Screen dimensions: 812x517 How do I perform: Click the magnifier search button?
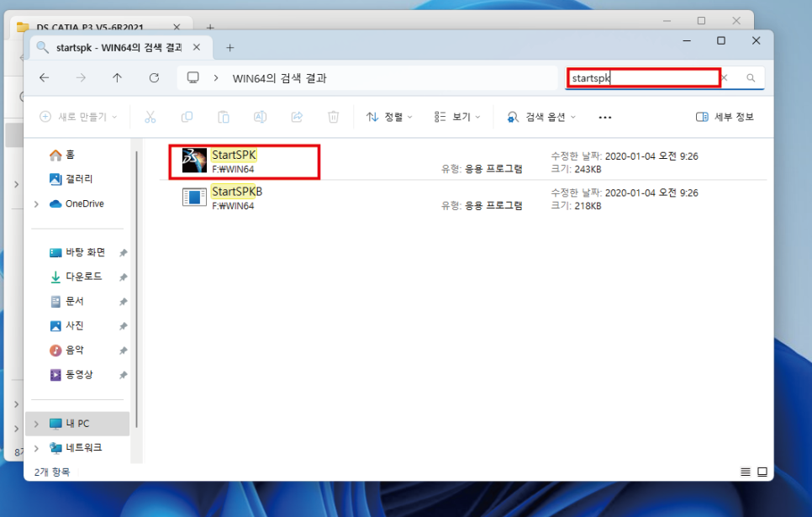point(751,77)
